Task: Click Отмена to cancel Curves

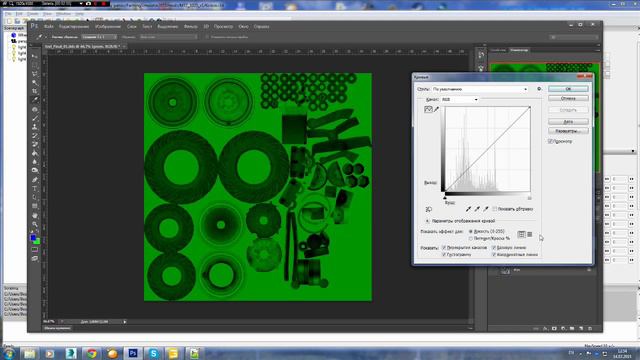Action: coord(568,98)
